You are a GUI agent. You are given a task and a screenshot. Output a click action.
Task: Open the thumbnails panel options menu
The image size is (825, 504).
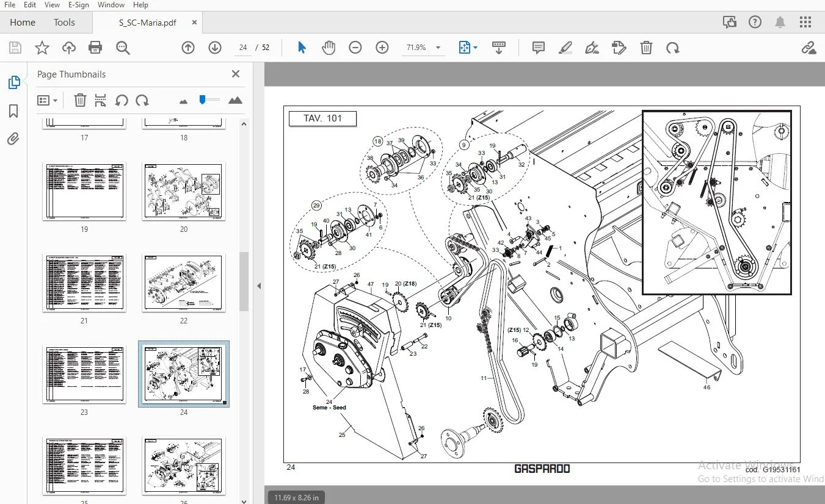pyautogui.click(x=48, y=100)
